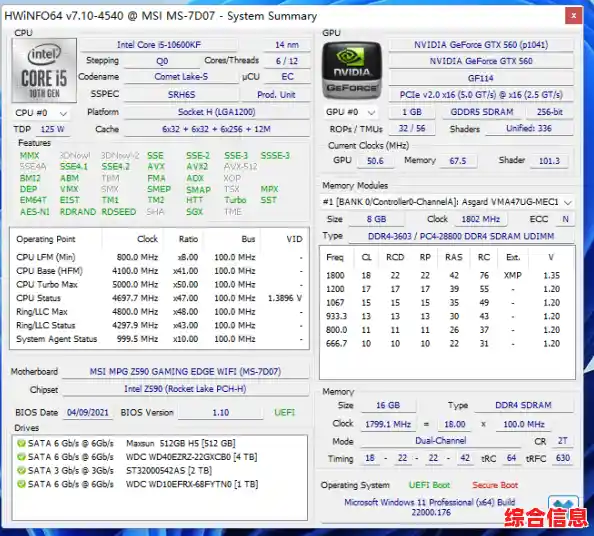
Task: Click the 256-bit bus width value
Action: tap(550, 112)
